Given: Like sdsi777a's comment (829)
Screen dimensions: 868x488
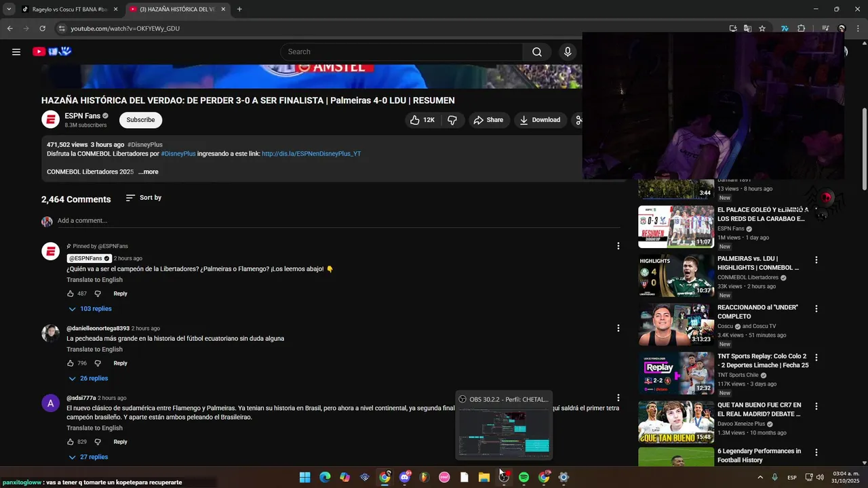Looking at the screenshot, I should [x=71, y=443].
